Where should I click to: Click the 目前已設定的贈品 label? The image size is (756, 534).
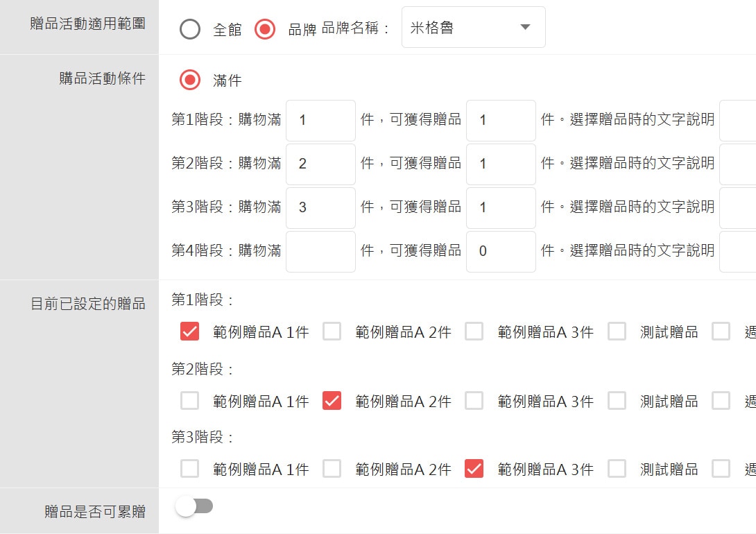tap(88, 304)
